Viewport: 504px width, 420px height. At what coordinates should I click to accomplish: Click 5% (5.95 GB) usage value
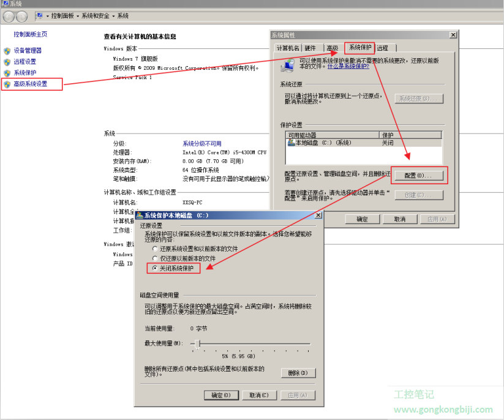[x=238, y=356]
